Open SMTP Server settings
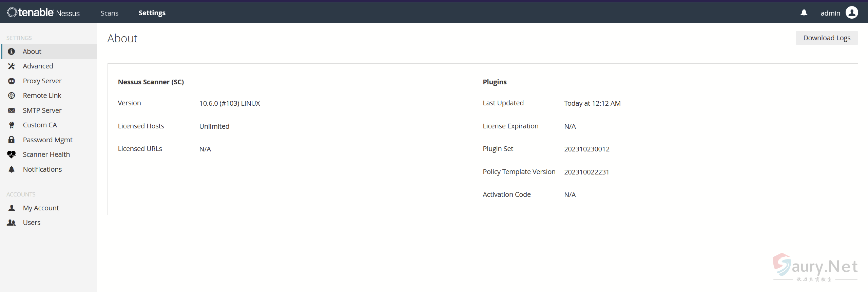Viewport: 868px width, 292px height. [49, 110]
